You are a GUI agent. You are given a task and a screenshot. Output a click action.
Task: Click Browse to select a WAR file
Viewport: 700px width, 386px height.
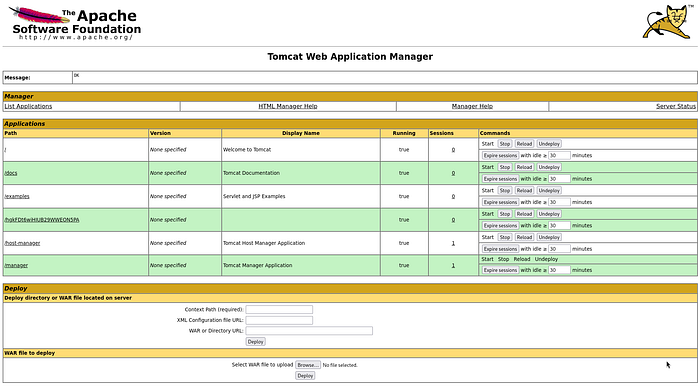(308, 365)
